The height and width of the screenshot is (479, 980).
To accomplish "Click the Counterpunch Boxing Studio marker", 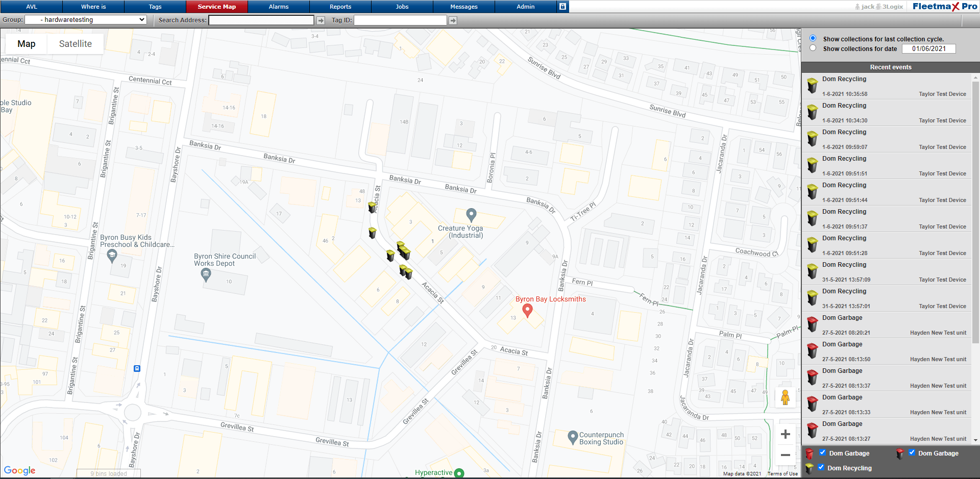I will (x=573, y=437).
